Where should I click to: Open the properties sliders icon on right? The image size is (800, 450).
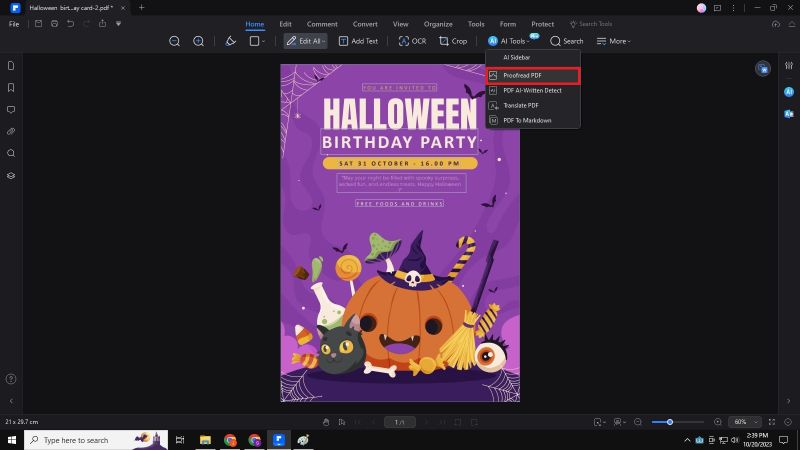tap(789, 66)
